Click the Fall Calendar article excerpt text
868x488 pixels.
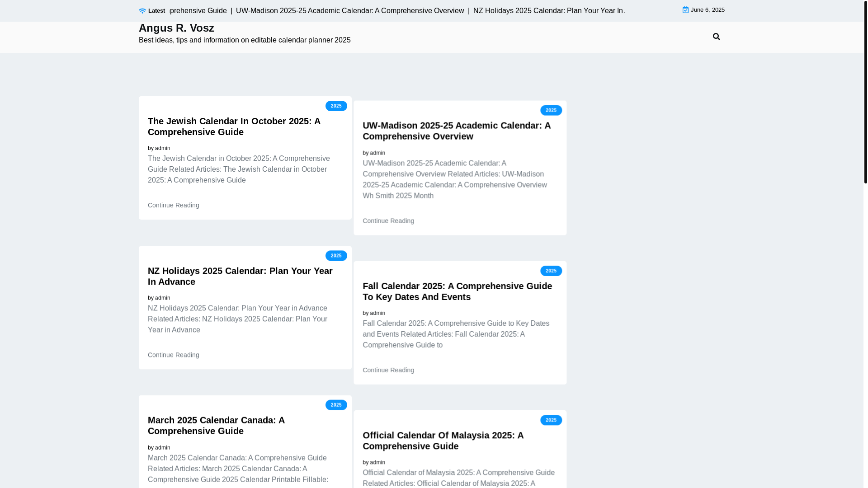click(x=456, y=334)
